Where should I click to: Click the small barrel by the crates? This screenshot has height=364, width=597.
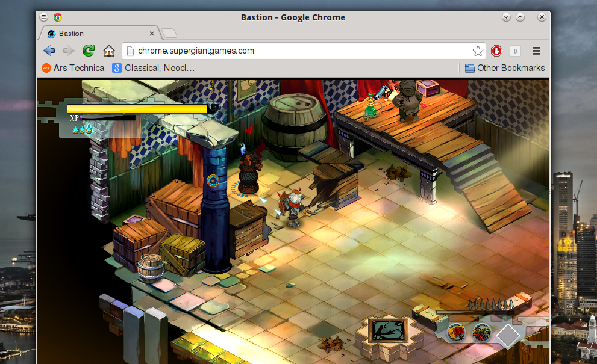[x=151, y=268]
